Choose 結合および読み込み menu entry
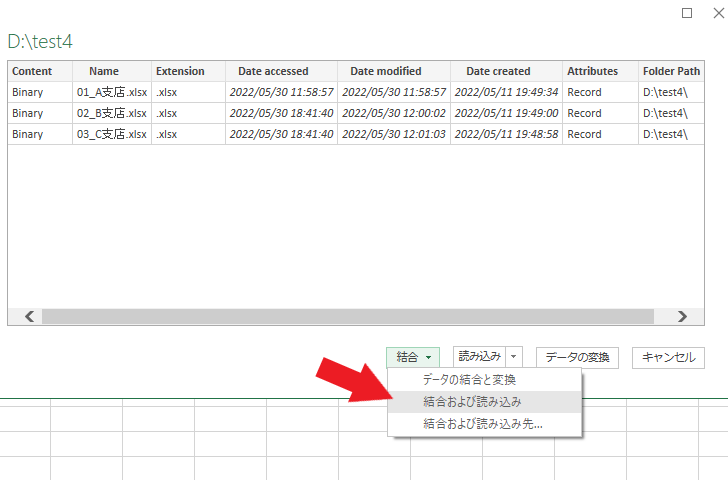 484,402
